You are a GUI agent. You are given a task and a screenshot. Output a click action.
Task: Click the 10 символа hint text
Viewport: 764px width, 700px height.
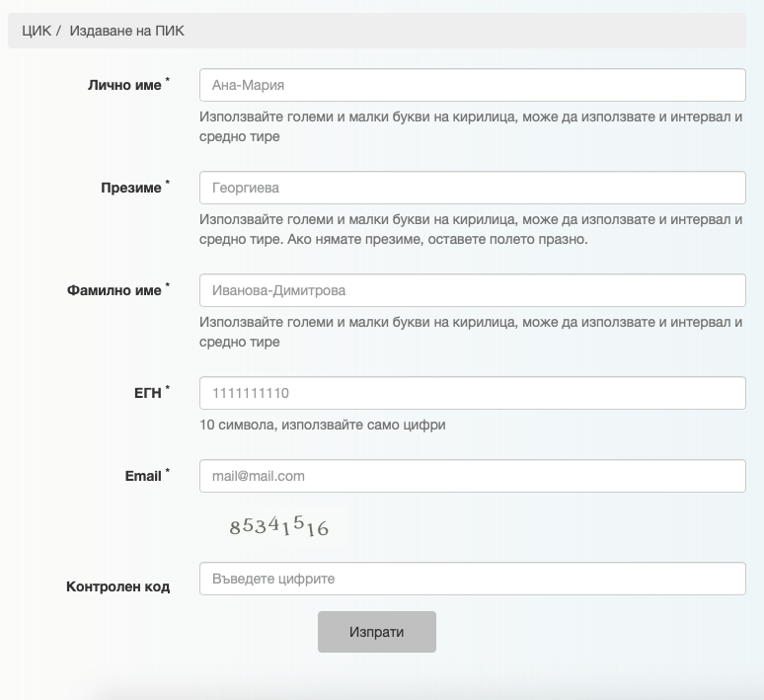click(x=323, y=425)
